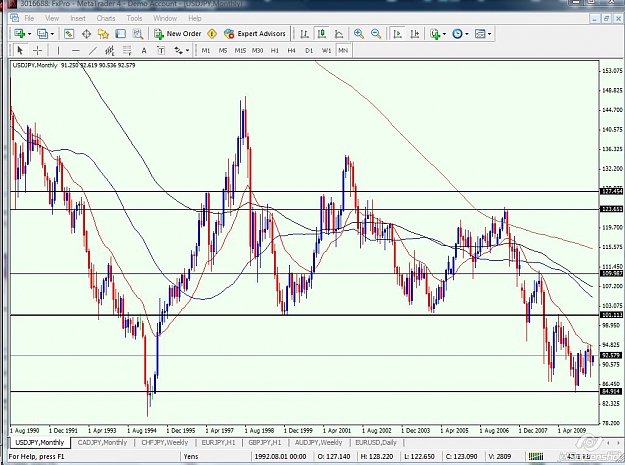Image resolution: width=625 pixels, height=465 pixels.
Task: Switch to the GBPJPY,H1 chart tab
Action: (x=265, y=442)
